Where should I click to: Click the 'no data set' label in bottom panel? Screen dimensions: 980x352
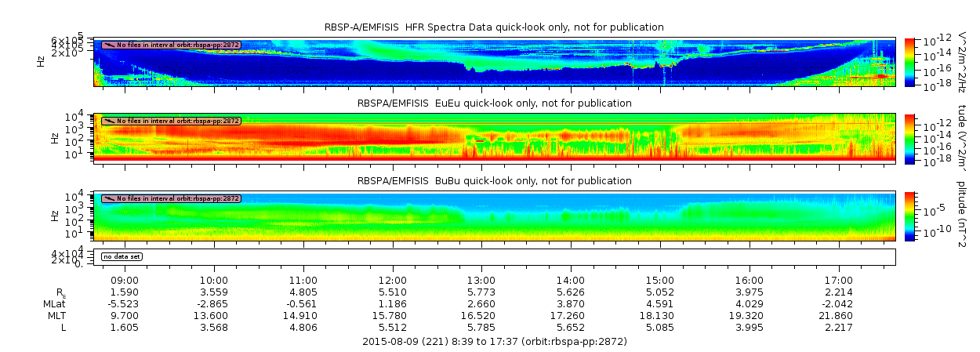coord(122,256)
